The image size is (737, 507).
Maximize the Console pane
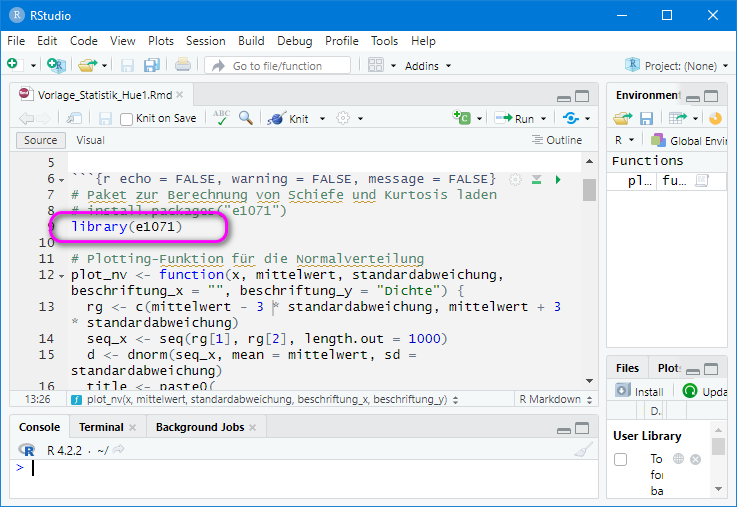tap(582, 428)
